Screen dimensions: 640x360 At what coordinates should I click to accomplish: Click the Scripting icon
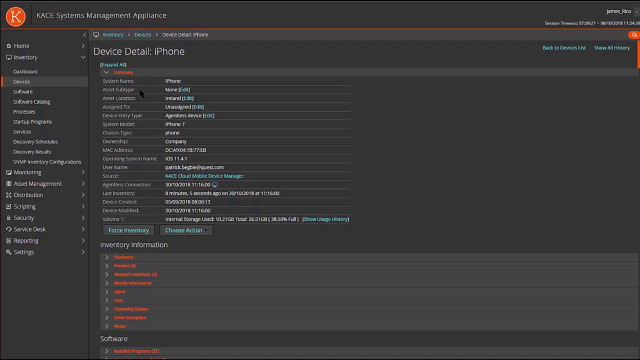[9, 207]
